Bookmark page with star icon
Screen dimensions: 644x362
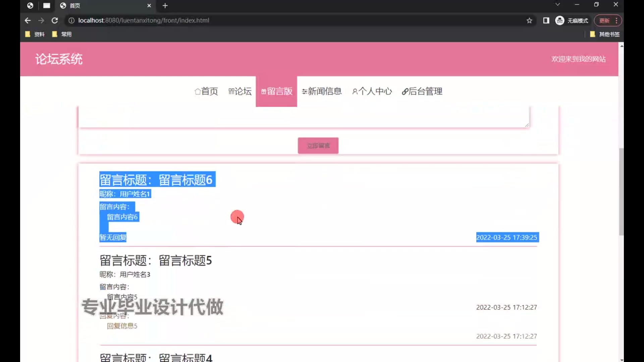[x=529, y=20]
